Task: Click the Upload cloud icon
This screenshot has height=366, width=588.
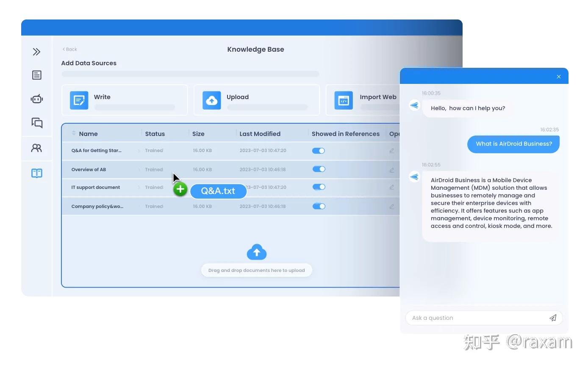Action: point(212,100)
